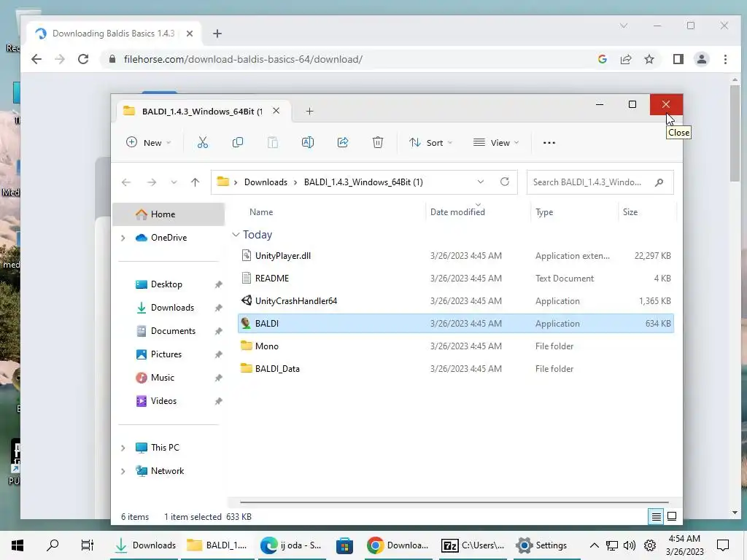Select Home in navigation pane

tap(169, 214)
